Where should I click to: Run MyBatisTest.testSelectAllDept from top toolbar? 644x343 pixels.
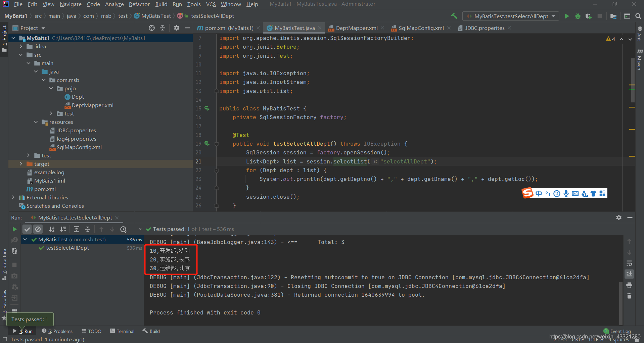567,16
